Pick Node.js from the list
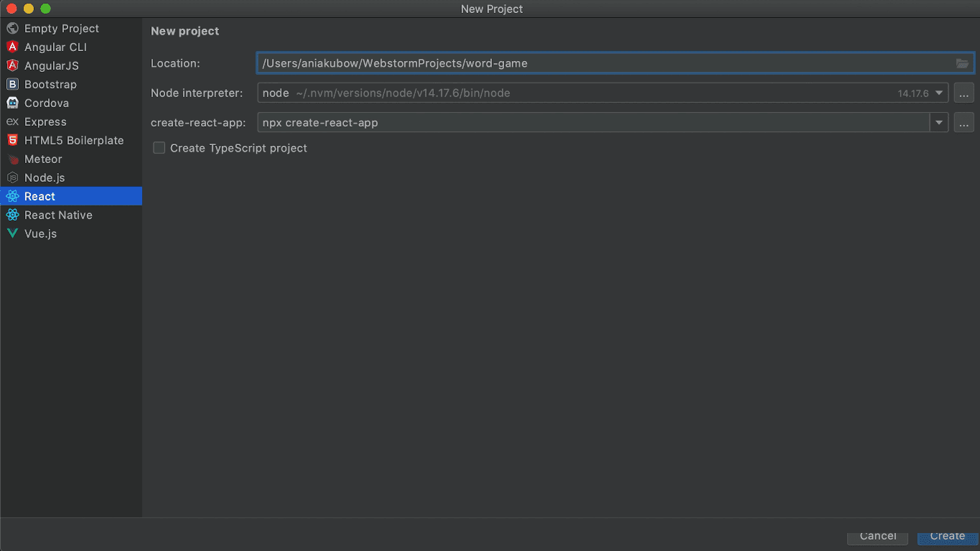 (x=71, y=178)
